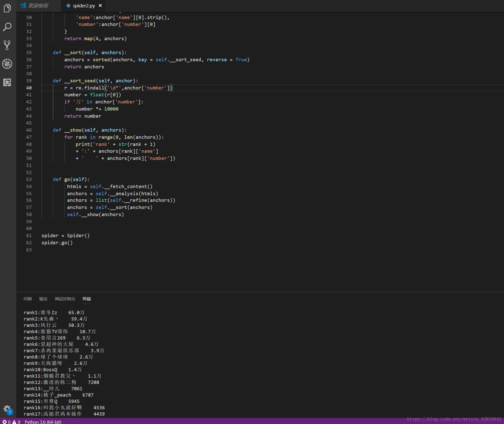
Task: Click the 'return anchors' line
Action: [84, 67]
